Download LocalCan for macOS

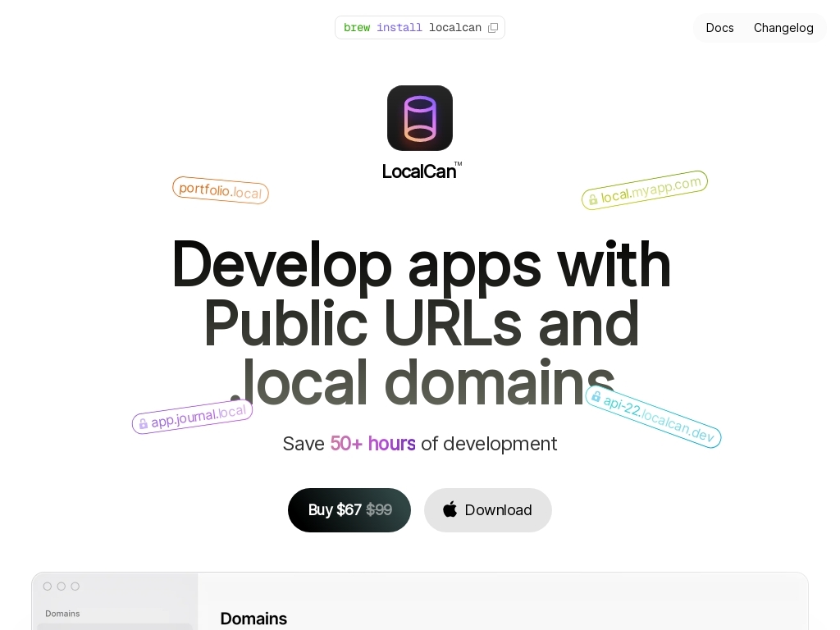click(x=487, y=510)
